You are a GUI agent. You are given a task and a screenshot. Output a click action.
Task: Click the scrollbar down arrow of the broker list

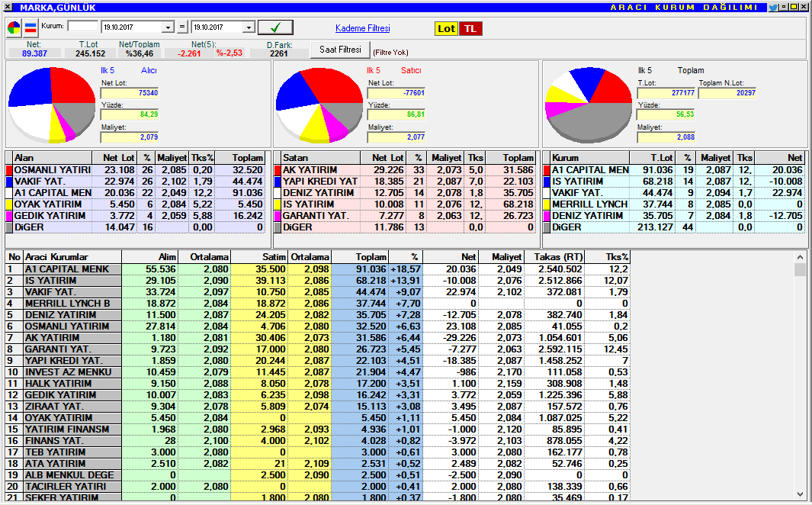point(800,494)
